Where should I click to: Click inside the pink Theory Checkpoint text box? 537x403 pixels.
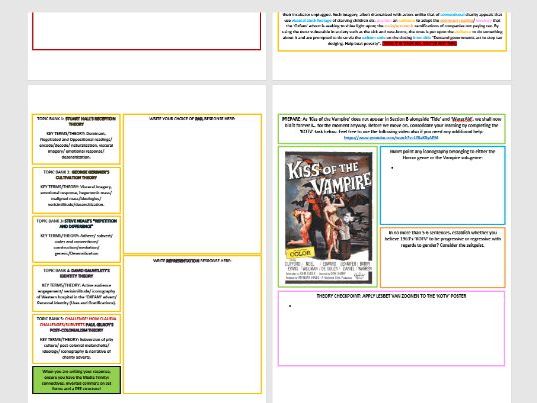(391, 329)
